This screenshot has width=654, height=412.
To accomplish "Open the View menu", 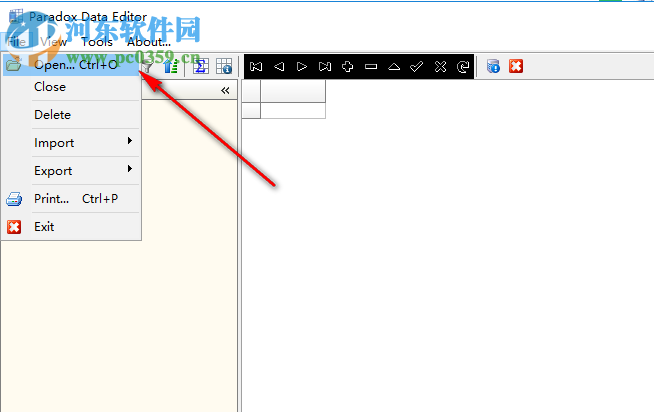I will coord(53,42).
